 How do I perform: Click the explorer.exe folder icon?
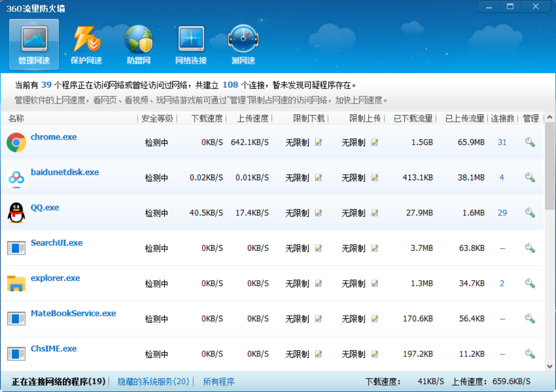click(16, 283)
